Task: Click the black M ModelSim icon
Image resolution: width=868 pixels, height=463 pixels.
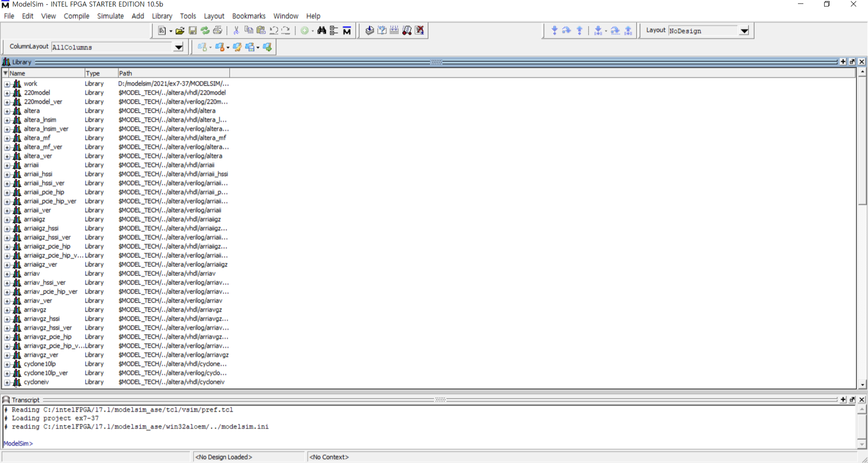Action: pyautogui.click(x=347, y=30)
